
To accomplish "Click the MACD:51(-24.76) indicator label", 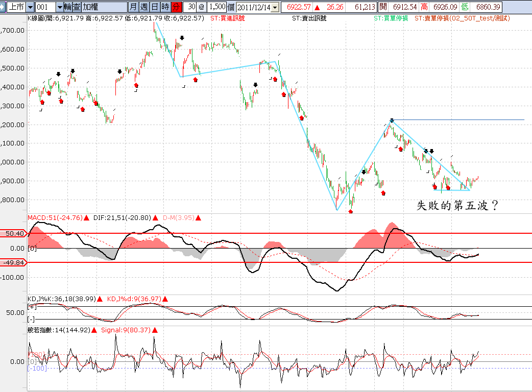I will pos(55,218).
